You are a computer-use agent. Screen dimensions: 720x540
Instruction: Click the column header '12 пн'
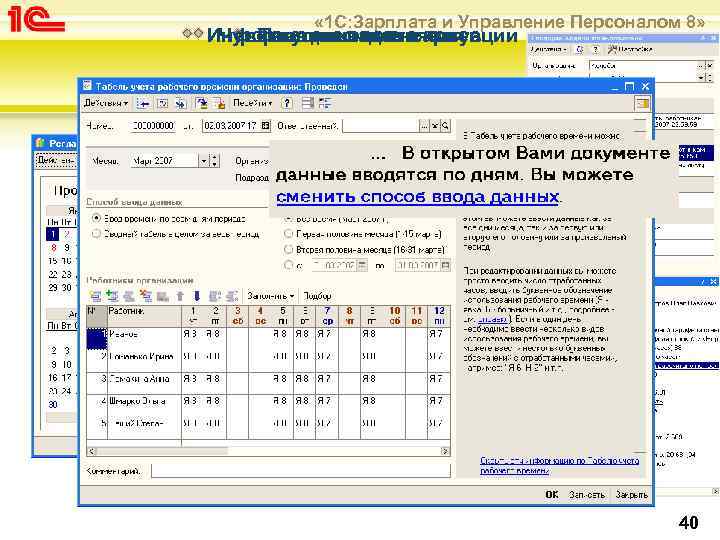(439, 315)
